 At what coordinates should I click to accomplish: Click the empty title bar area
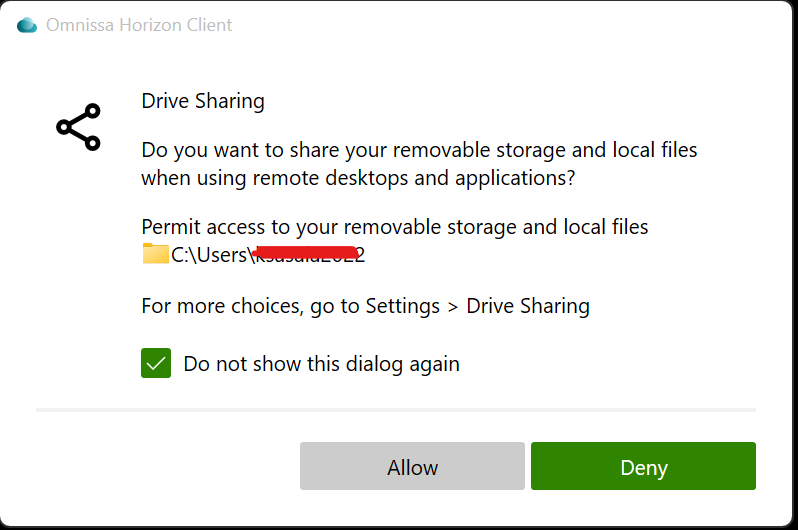(500, 25)
